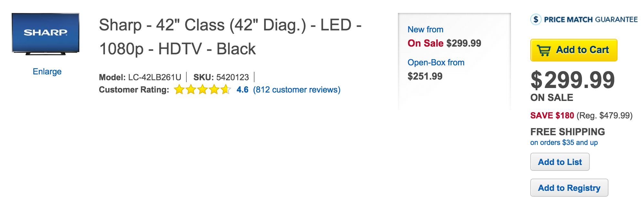Select the New from link
The width and height of the screenshot is (644, 209).
point(425,29)
